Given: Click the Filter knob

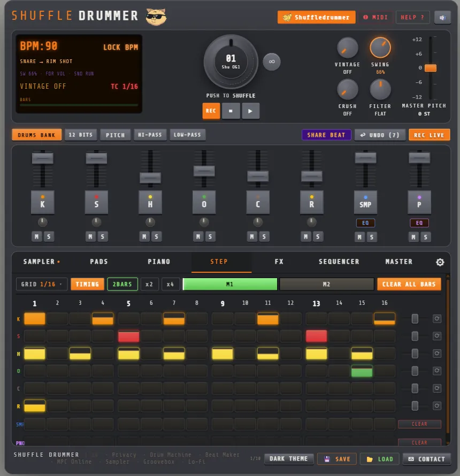Looking at the screenshot, I should click(380, 89).
